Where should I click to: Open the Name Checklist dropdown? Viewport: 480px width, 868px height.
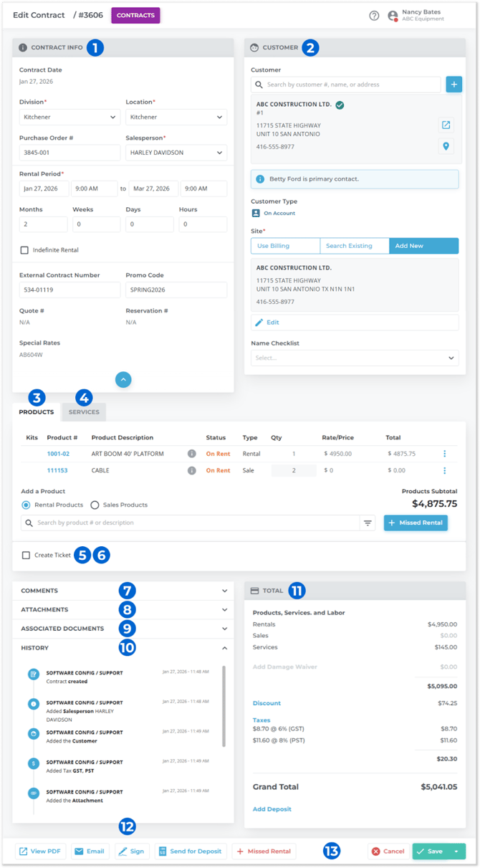click(x=355, y=358)
